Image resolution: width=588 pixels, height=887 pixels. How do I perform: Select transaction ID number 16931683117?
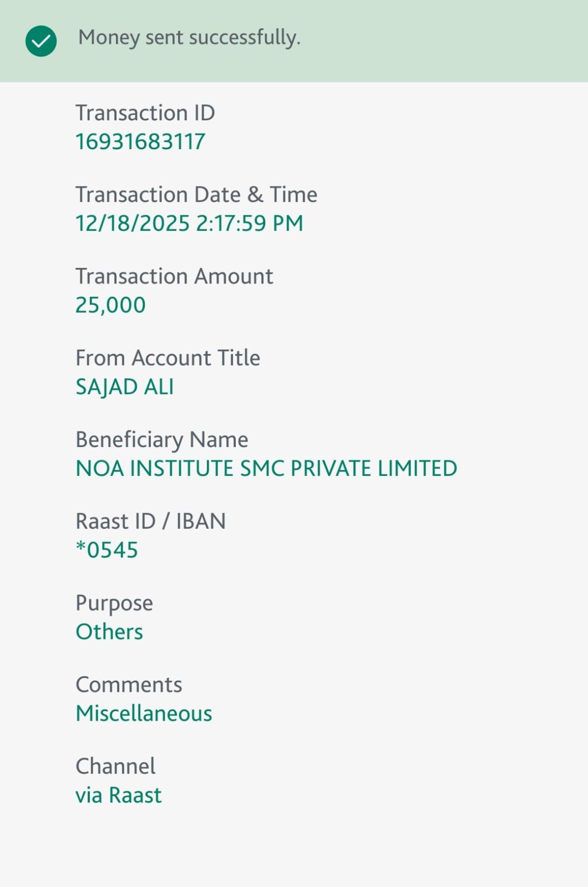pos(140,142)
